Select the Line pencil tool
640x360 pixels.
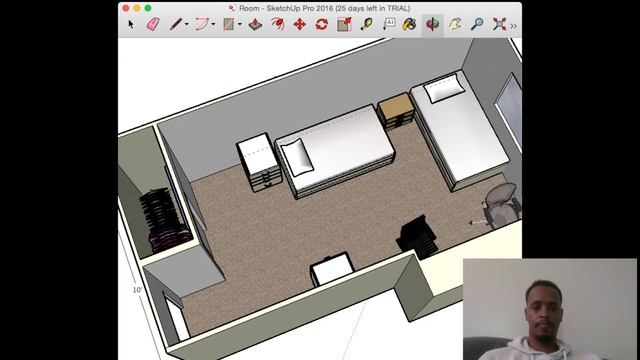[x=176, y=24]
